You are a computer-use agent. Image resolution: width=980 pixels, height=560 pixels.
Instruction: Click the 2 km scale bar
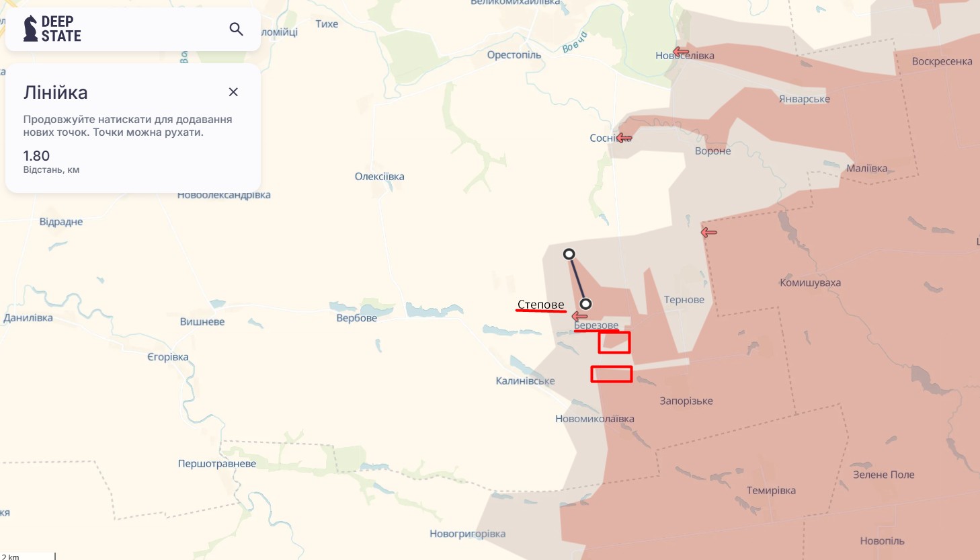(x=28, y=556)
